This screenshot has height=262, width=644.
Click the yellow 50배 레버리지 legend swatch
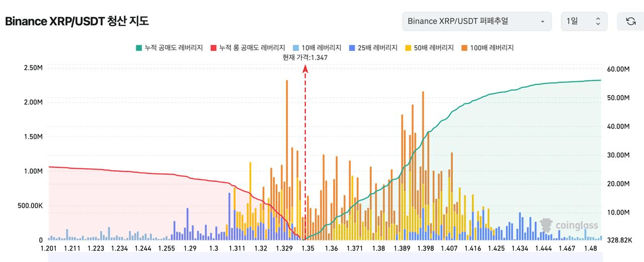coord(408,48)
